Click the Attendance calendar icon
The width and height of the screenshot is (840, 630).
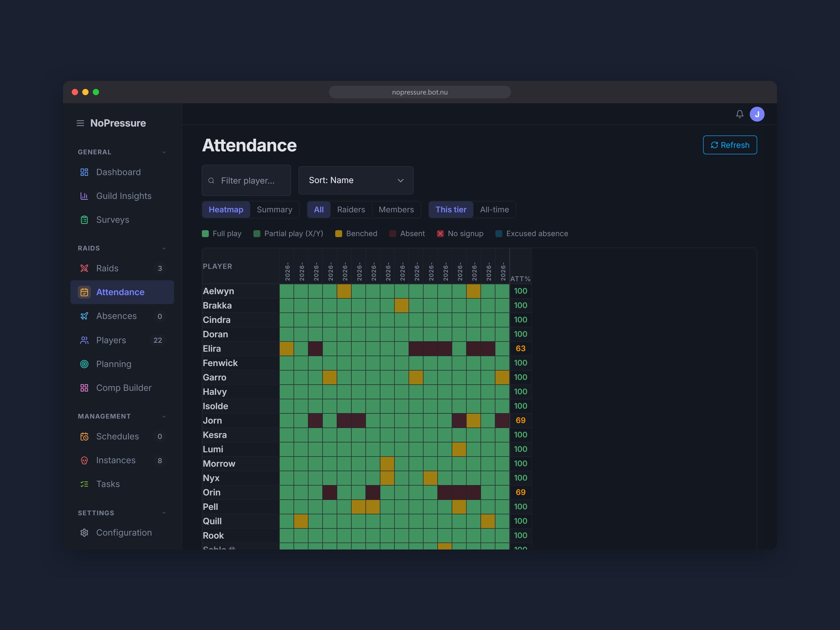[84, 292]
